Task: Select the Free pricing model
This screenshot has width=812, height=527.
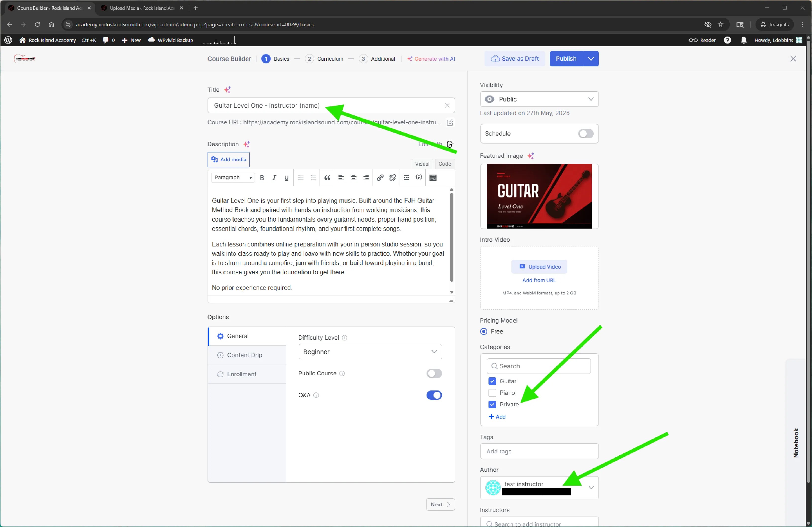Action: click(x=484, y=331)
